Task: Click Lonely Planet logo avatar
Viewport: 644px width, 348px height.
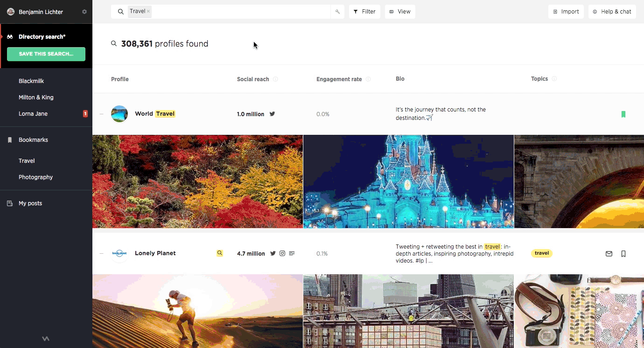Action: click(119, 253)
